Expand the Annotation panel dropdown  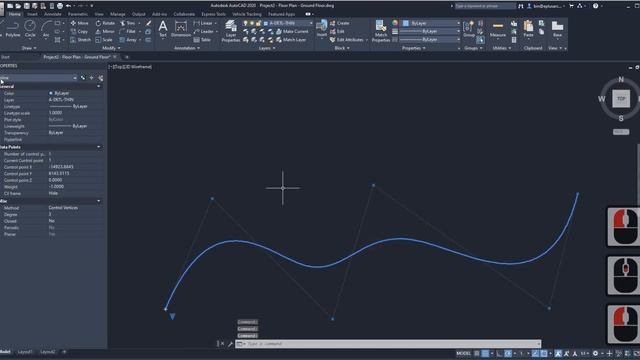click(187, 48)
